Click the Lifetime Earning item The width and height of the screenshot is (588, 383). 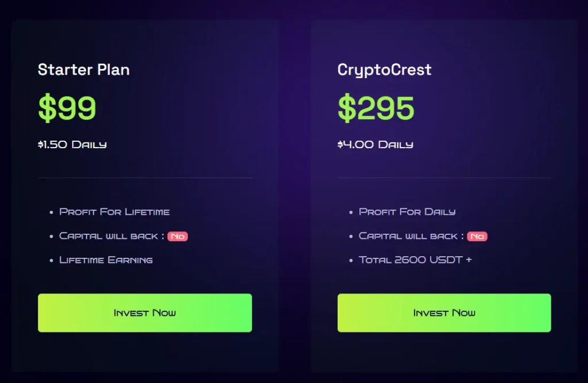(106, 260)
